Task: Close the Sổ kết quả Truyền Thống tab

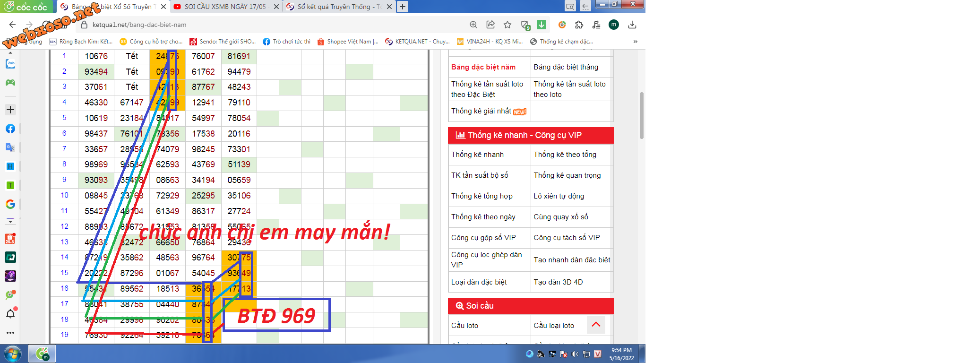Action: click(x=389, y=7)
